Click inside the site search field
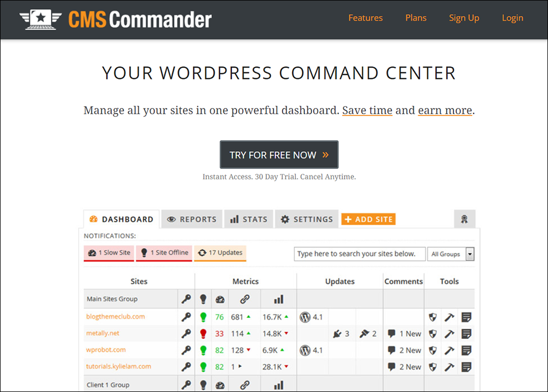The image size is (548, 392). point(359,254)
